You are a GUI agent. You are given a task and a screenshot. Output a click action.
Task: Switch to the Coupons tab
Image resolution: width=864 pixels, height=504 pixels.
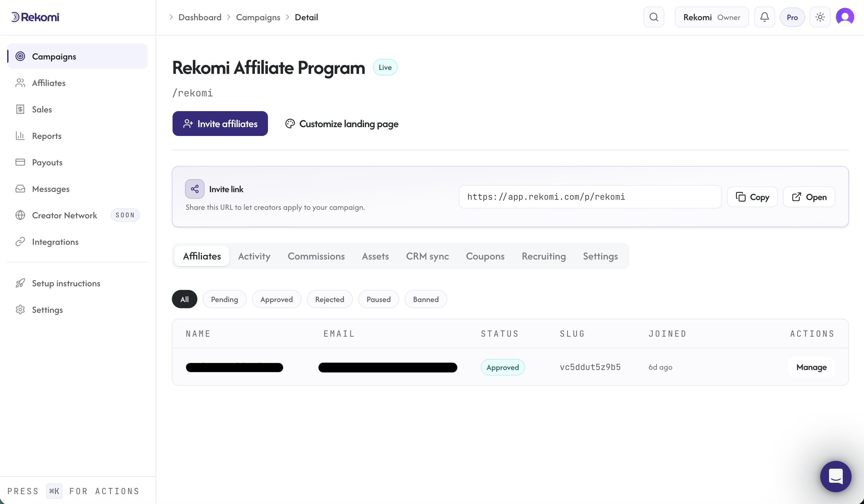click(x=485, y=256)
